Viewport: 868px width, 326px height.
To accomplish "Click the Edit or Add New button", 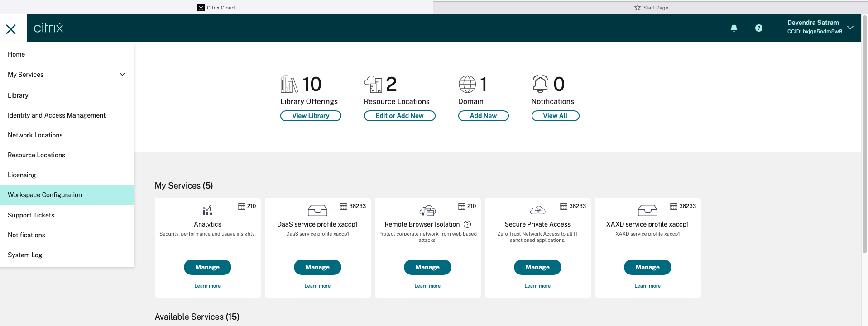I will click(x=399, y=116).
